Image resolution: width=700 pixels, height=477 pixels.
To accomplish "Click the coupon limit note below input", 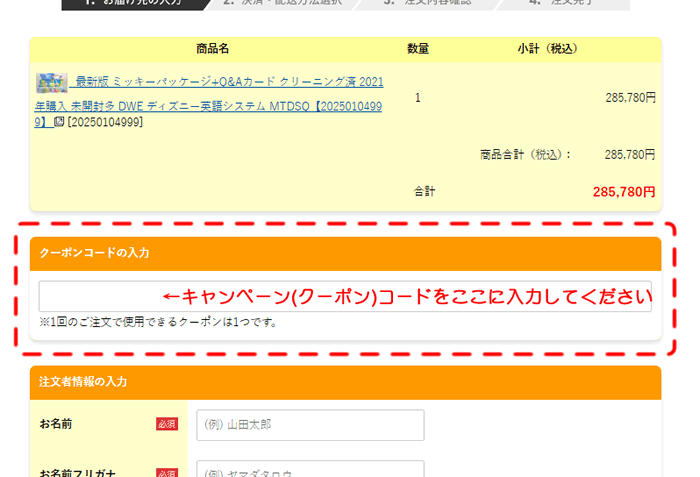I will click(x=158, y=322).
